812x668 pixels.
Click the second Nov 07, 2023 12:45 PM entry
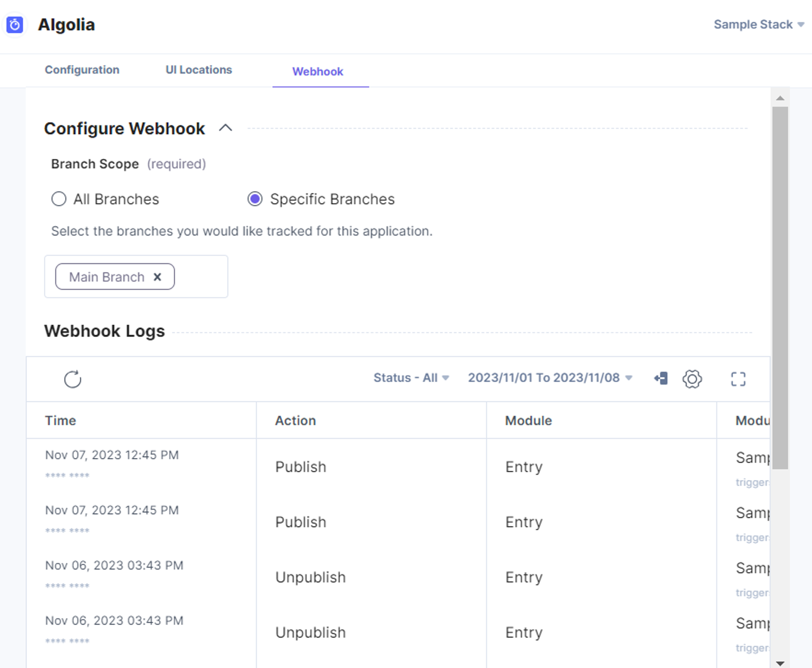(112, 510)
